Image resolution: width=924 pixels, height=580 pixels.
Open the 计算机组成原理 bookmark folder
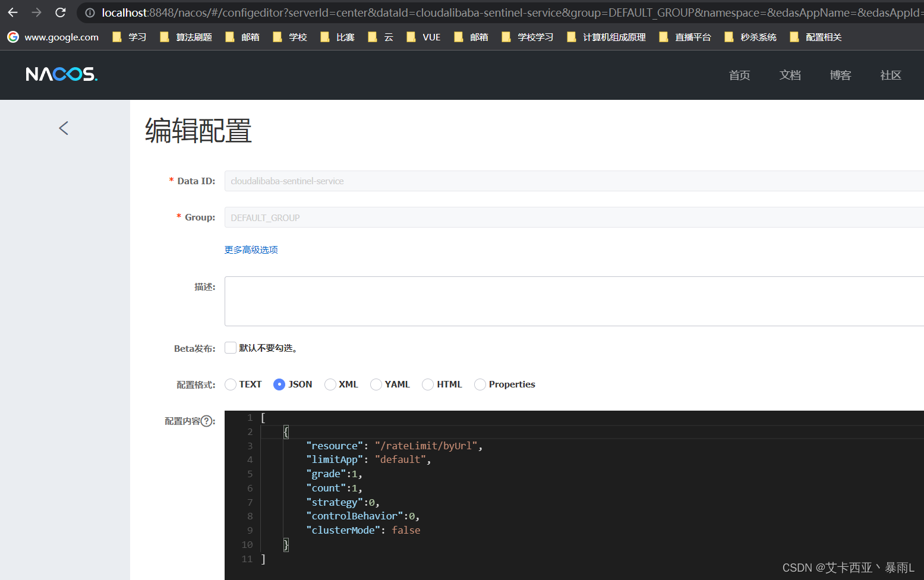click(607, 37)
